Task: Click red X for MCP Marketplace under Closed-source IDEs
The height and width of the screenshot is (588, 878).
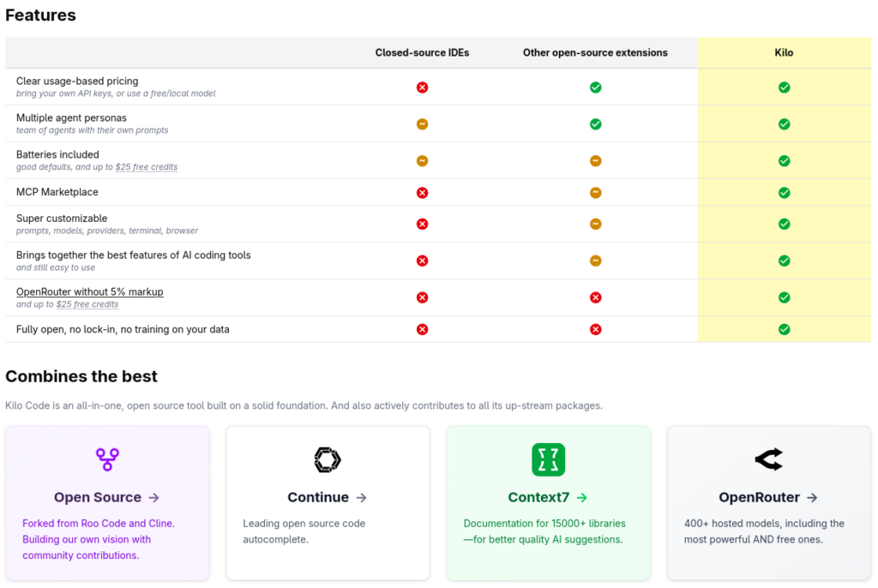Action: [x=422, y=193]
